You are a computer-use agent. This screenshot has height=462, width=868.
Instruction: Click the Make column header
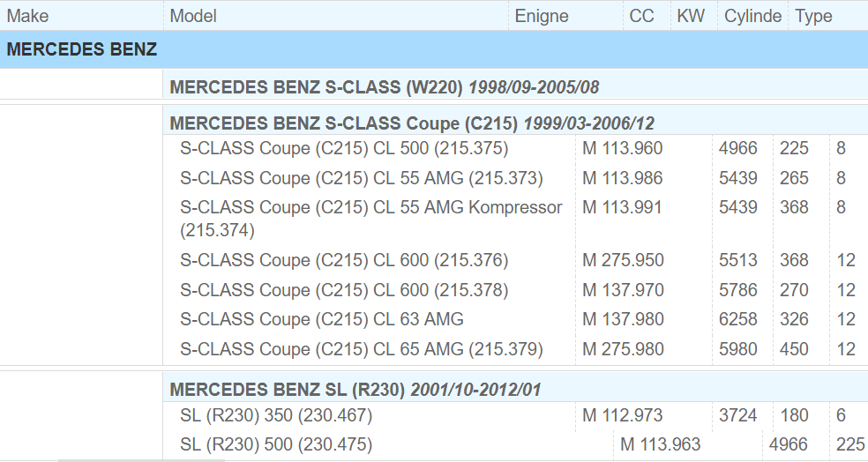click(28, 16)
